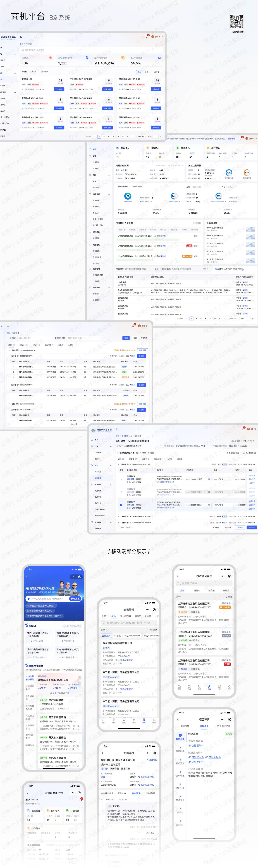Image resolution: width=258 pixels, height=868 pixels.
Task: Collapse 订单 menu in 合并报价详情 sidebar
Action: click(x=111, y=447)
